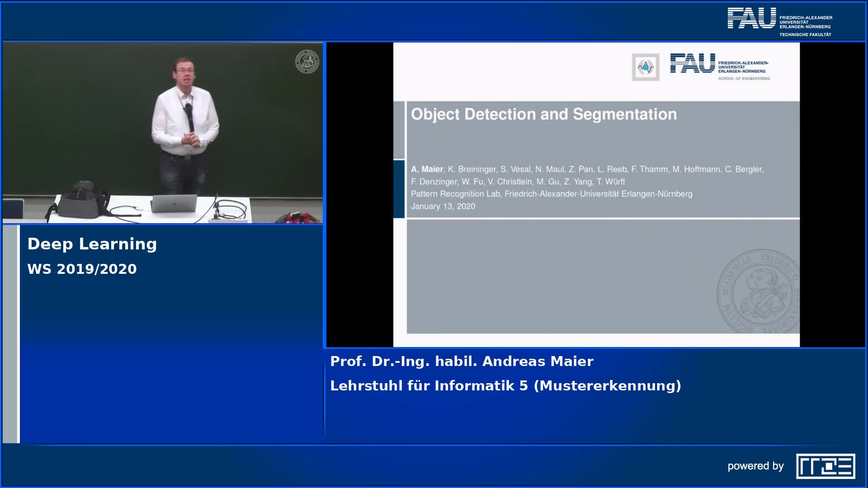Click the 'powered by' text
Viewport: 868px width, 488px height.
pos(755,466)
